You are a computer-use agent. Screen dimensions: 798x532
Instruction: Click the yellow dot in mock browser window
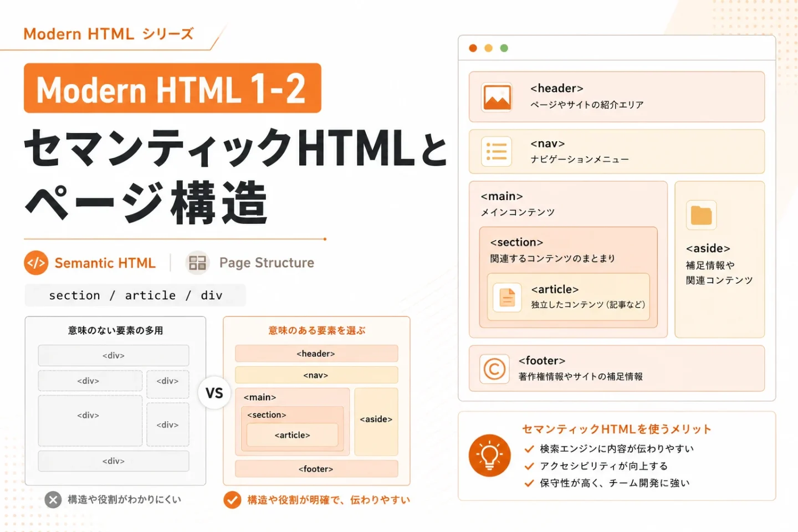pyautogui.click(x=488, y=48)
